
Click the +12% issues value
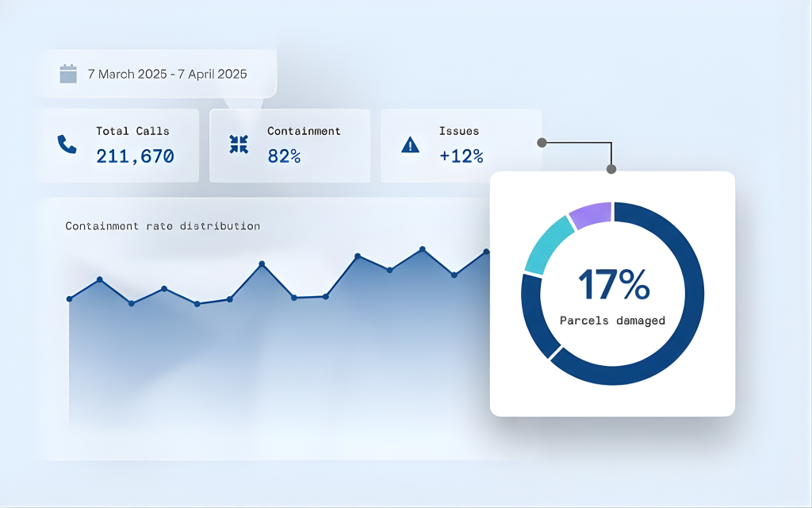pyautogui.click(x=461, y=156)
